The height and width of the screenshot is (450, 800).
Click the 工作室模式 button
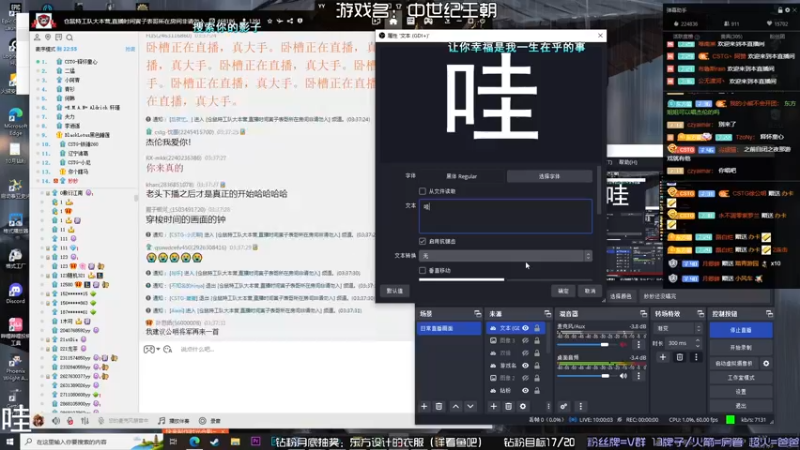[740, 378]
